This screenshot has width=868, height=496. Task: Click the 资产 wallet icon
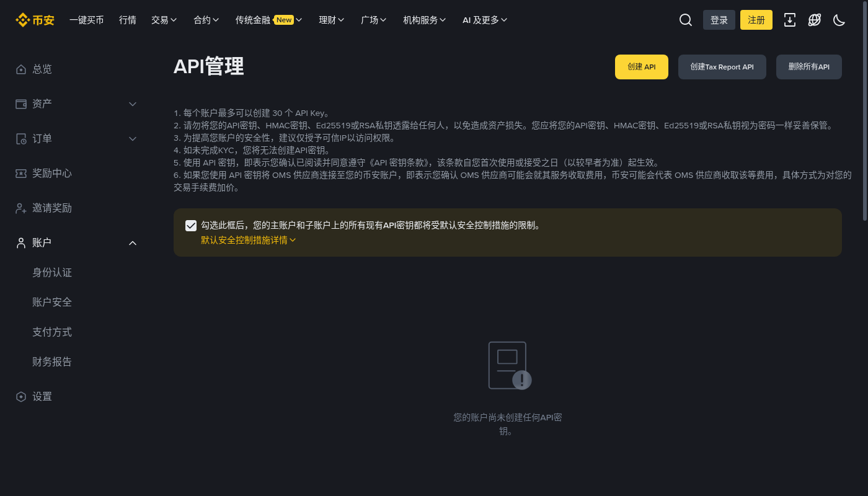click(x=21, y=104)
